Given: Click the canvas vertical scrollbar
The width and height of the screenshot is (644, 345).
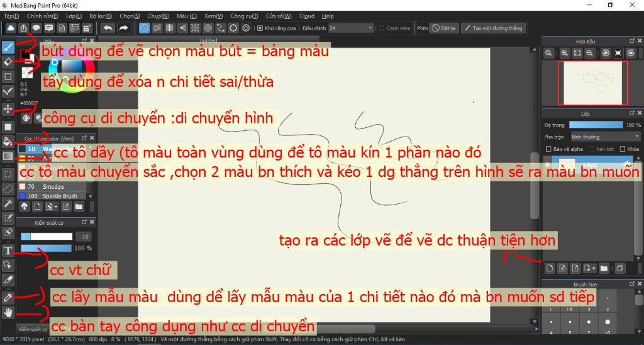Looking at the screenshot, I should point(534,185).
